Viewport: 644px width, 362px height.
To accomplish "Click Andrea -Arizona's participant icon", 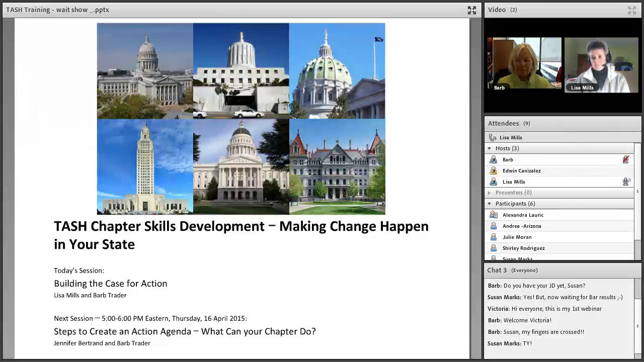I will [x=494, y=226].
